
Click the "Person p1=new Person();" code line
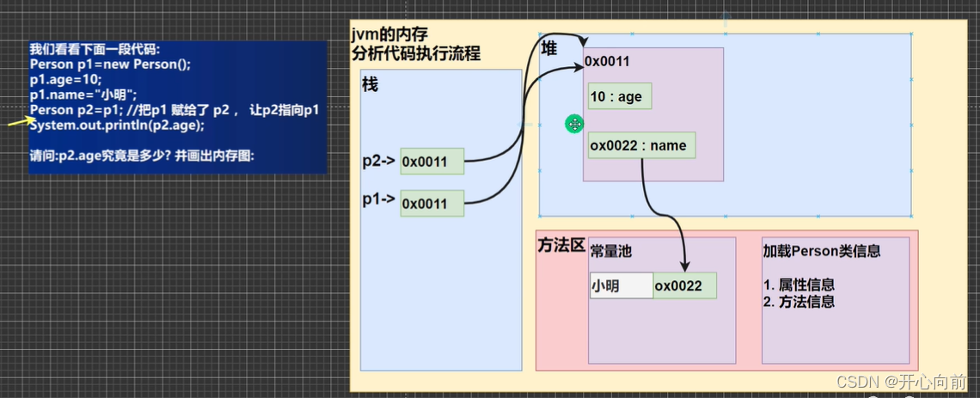click(x=109, y=64)
